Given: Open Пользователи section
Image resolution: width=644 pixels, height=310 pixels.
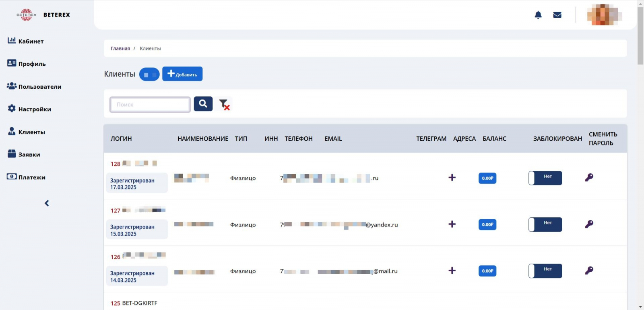Looking at the screenshot, I should point(34,86).
